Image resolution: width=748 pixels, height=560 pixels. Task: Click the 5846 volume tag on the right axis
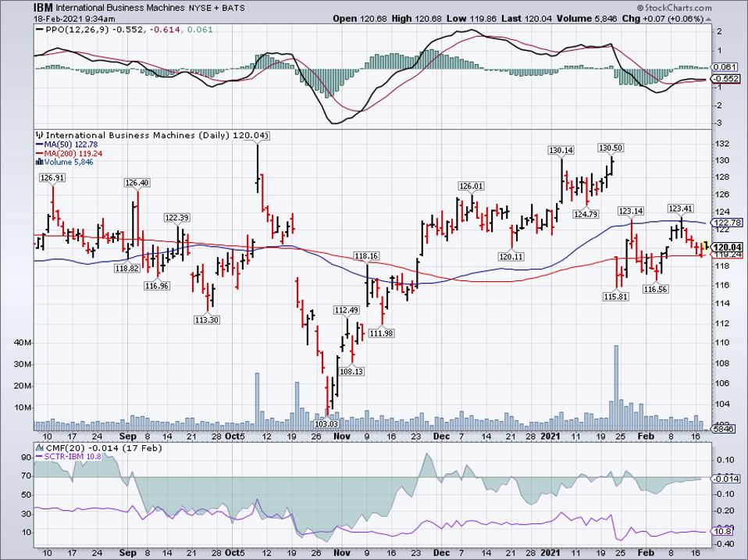[x=723, y=429]
